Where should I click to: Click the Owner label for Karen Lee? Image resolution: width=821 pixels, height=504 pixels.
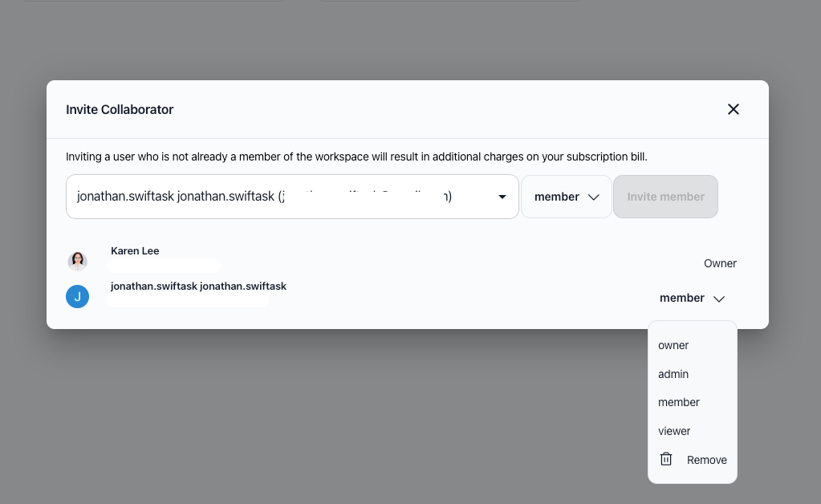[720, 263]
